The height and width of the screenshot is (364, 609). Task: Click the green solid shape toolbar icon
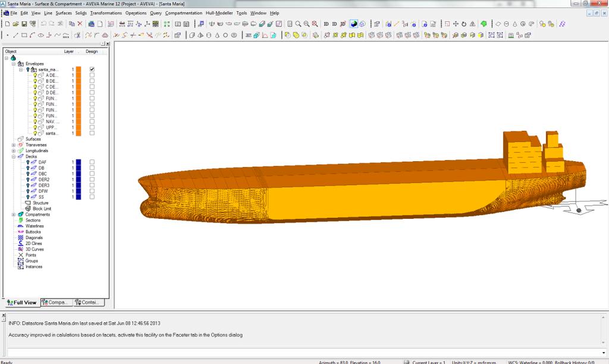484,24
